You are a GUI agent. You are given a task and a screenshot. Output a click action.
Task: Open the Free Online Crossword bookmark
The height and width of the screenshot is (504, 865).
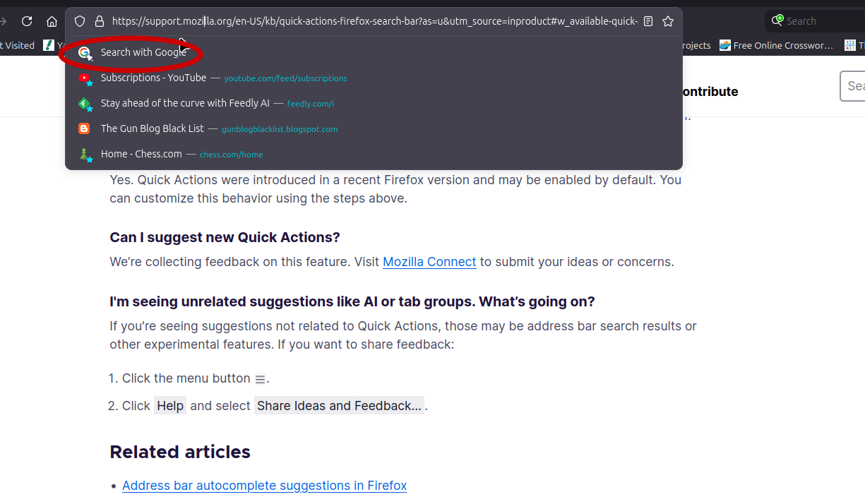776,45
